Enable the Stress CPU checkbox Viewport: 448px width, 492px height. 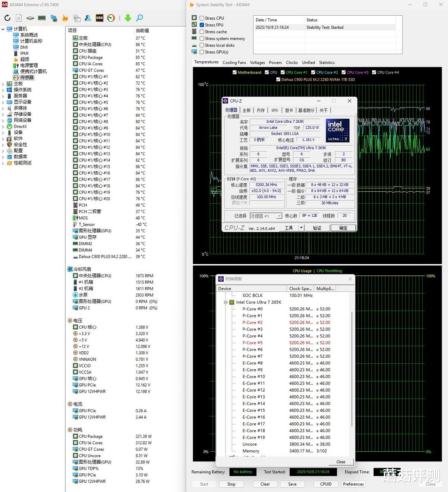click(x=202, y=18)
